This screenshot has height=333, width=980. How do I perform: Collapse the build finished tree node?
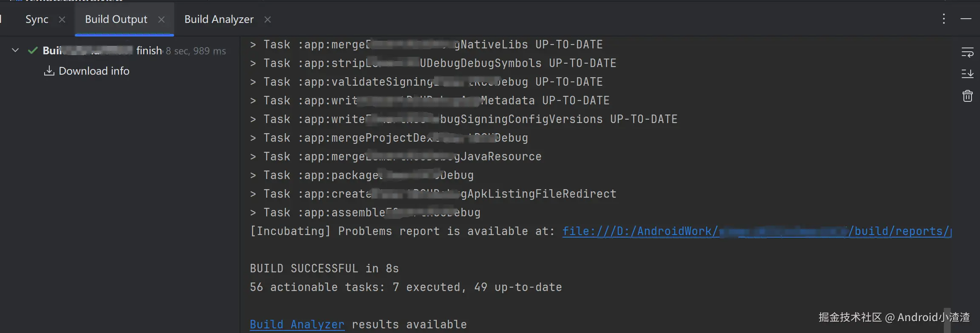pyautogui.click(x=15, y=50)
